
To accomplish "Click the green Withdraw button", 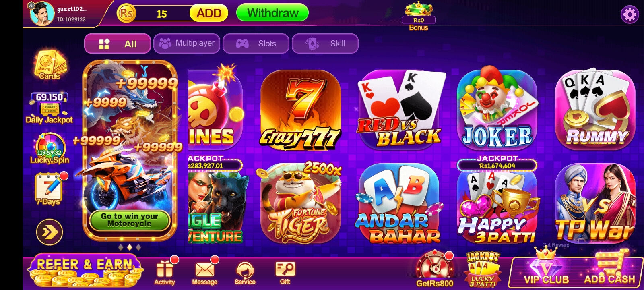I will coord(272,13).
